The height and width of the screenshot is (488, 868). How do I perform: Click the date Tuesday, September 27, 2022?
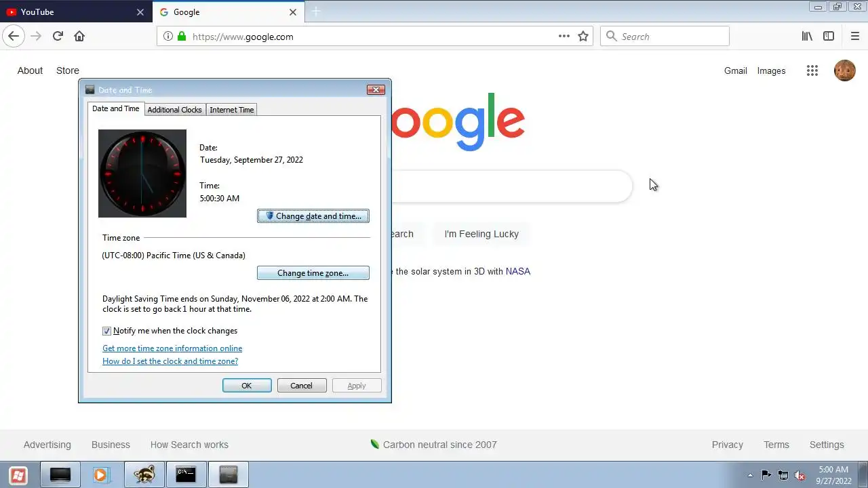coord(252,160)
